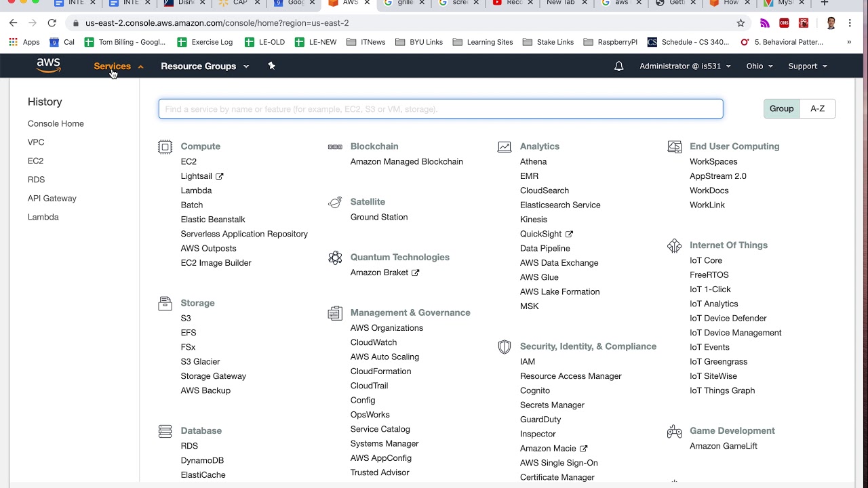
Task: Focus the find a service search box
Action: tap(441, 108)
